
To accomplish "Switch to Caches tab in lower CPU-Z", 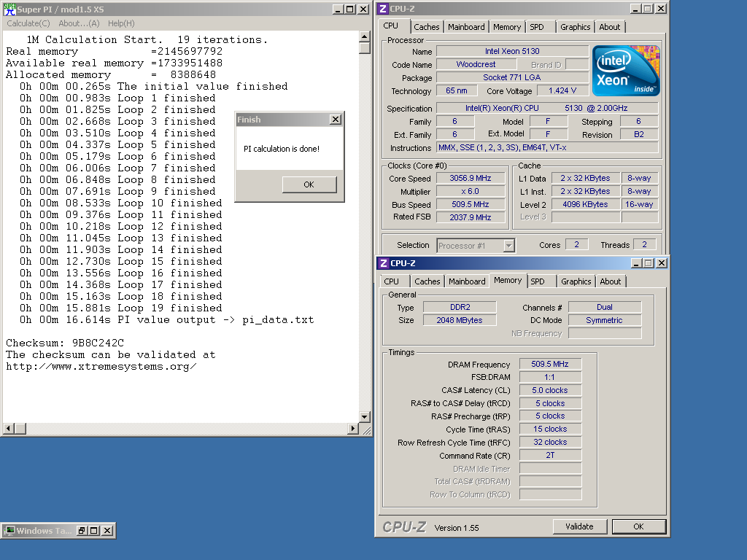I will pos(427,281).
